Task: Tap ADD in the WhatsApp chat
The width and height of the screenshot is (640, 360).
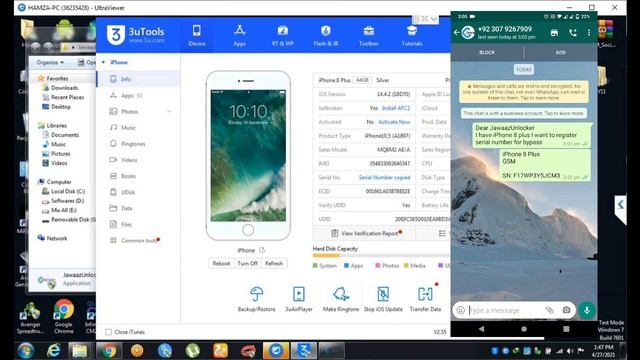Action: point(560,53)
